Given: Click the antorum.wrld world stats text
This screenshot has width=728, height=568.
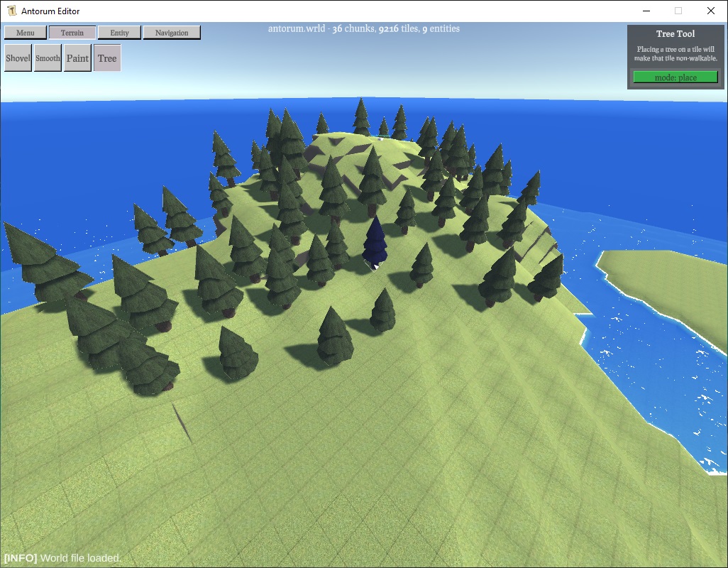Looking at the screenshot, I should pyautogui.click(x=363, y=29).
